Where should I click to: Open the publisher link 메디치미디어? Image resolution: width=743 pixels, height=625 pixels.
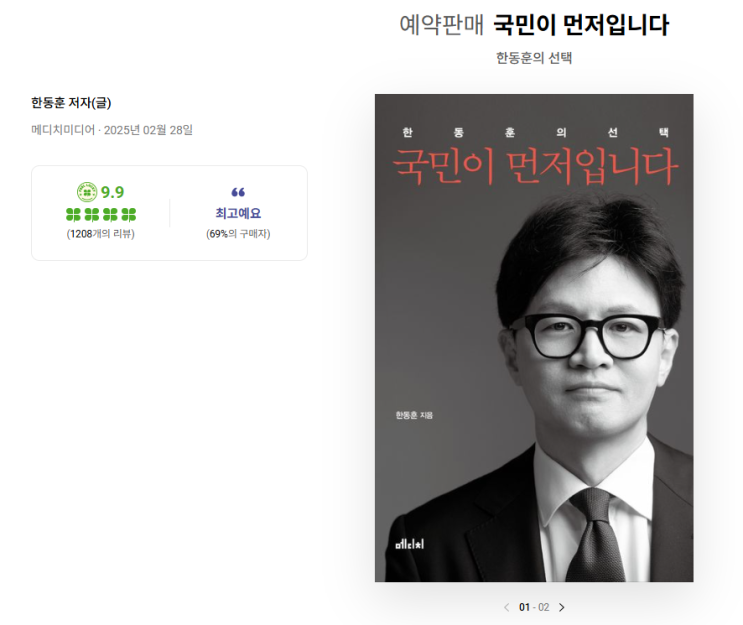[x=63, y=130]
